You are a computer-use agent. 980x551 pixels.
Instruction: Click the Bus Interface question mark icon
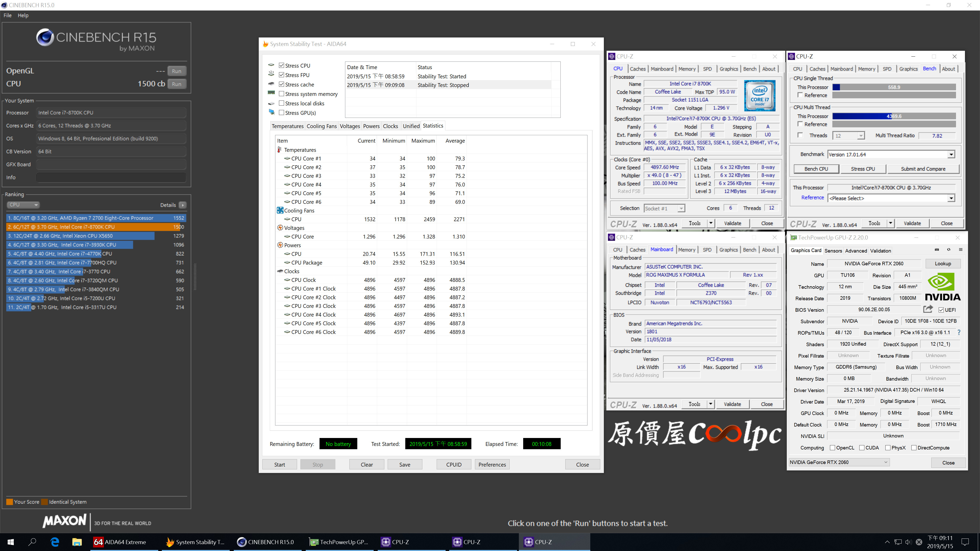959,332
